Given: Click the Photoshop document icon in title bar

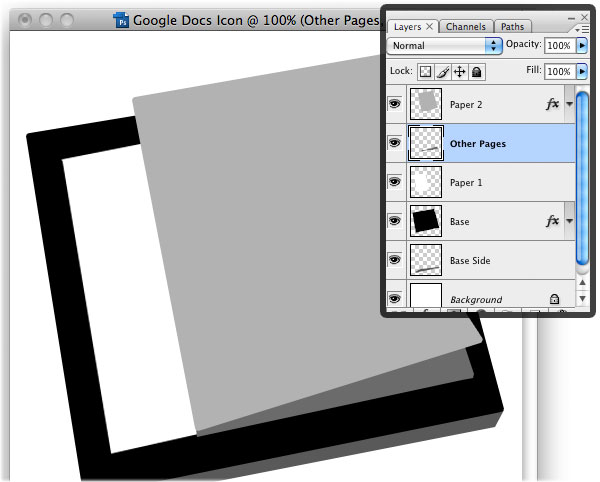Looking at the screenshot, I should tap(121, 20).
